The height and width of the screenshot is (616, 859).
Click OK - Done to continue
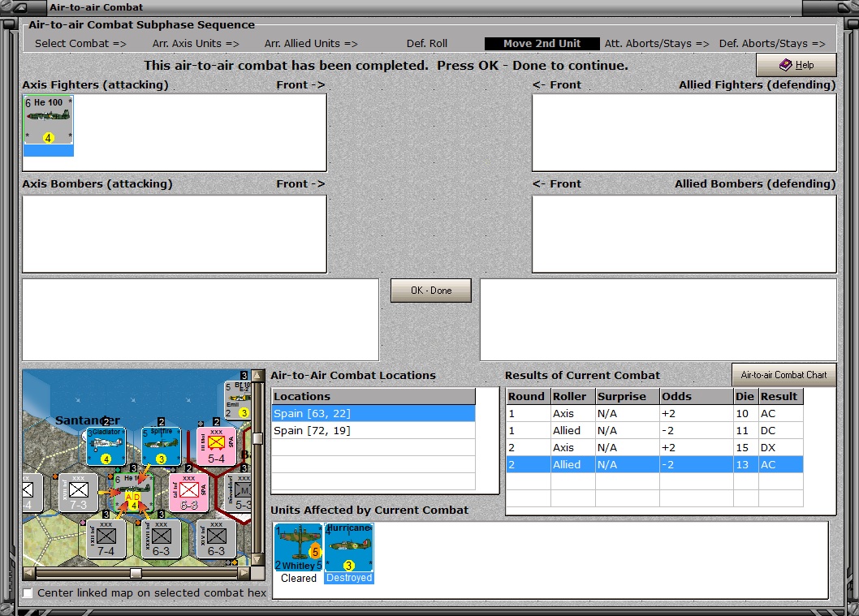click(x=431, y=291)
